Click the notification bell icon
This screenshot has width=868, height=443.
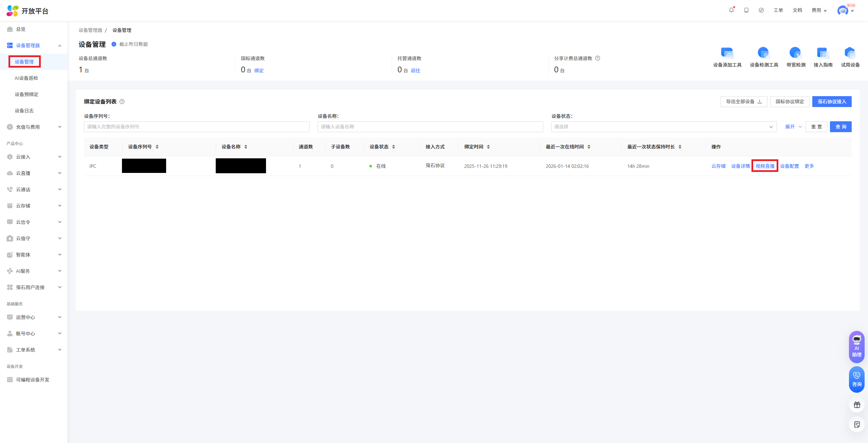[731, 10]
